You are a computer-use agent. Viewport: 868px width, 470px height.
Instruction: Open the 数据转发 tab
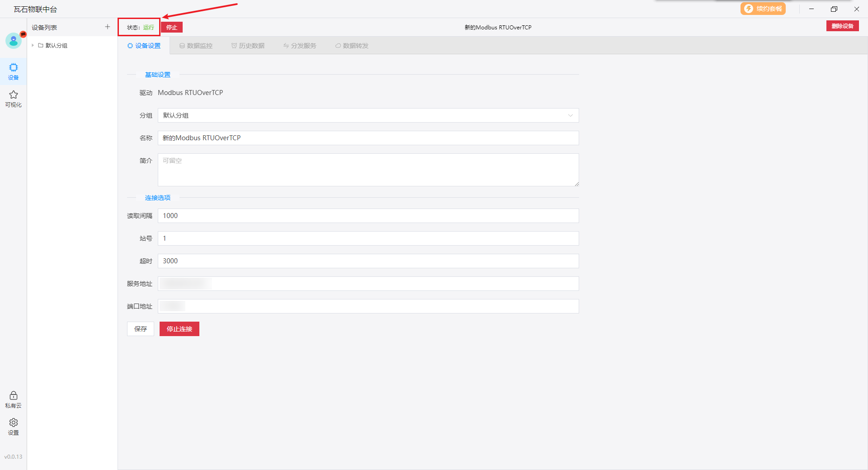click(x=352, y=46)
